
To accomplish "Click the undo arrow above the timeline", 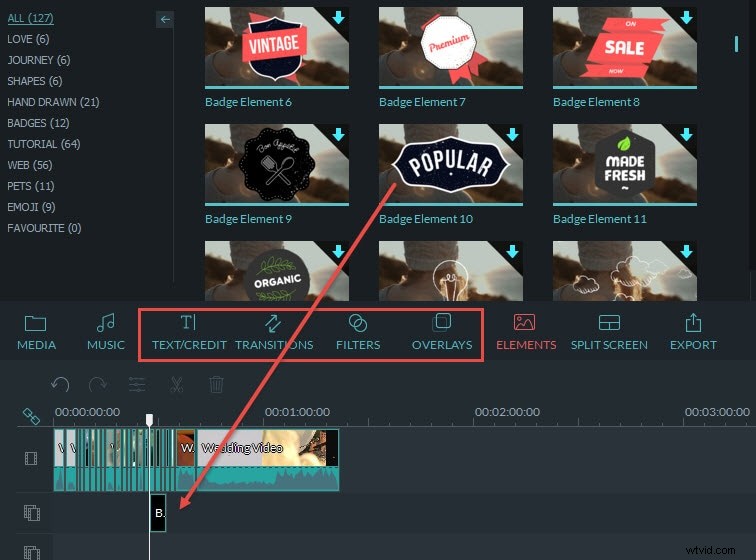I will coord(60,384).
